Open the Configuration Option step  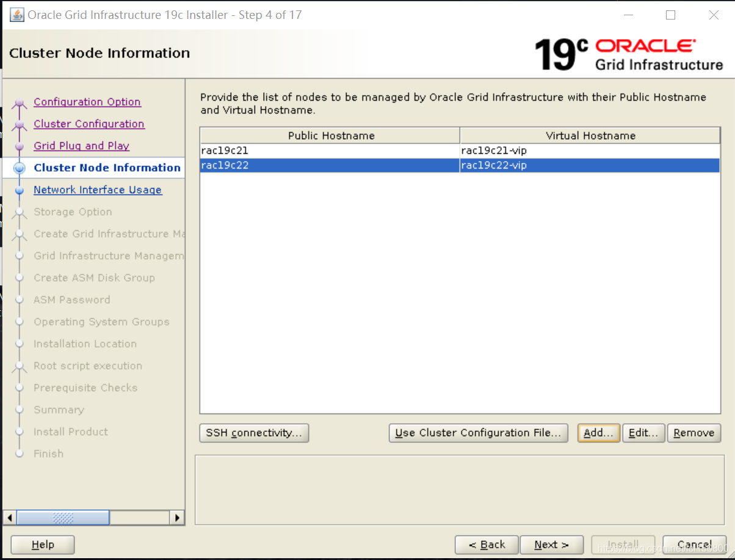tap(87, 102)
